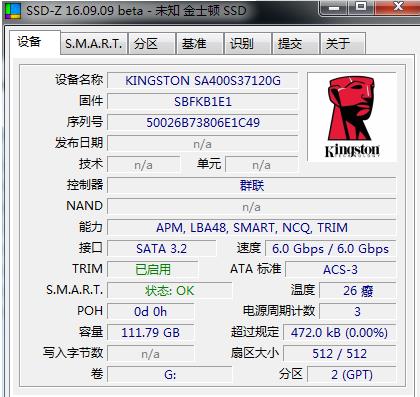Click the NAND n/a field
This screenshot has width=420, height=397.
(252, 207)
